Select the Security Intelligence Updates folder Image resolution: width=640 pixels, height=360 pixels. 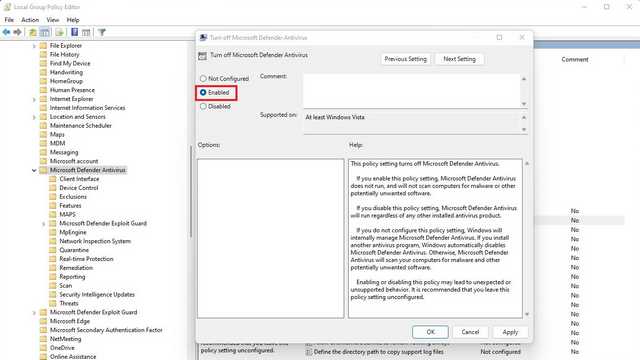click(x=97, y=294)
